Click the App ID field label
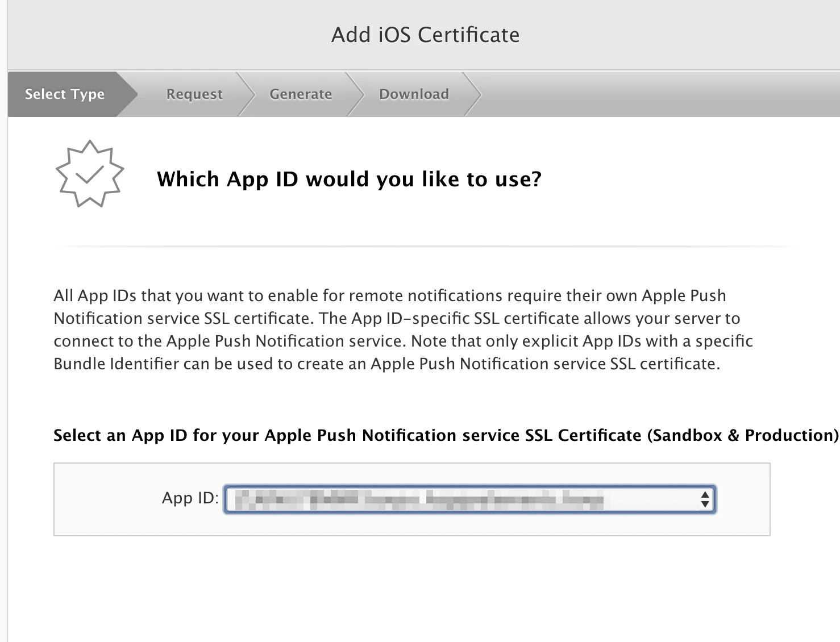Image resolution: width=840 pixels, height=642 pixels. pos(190,498)
